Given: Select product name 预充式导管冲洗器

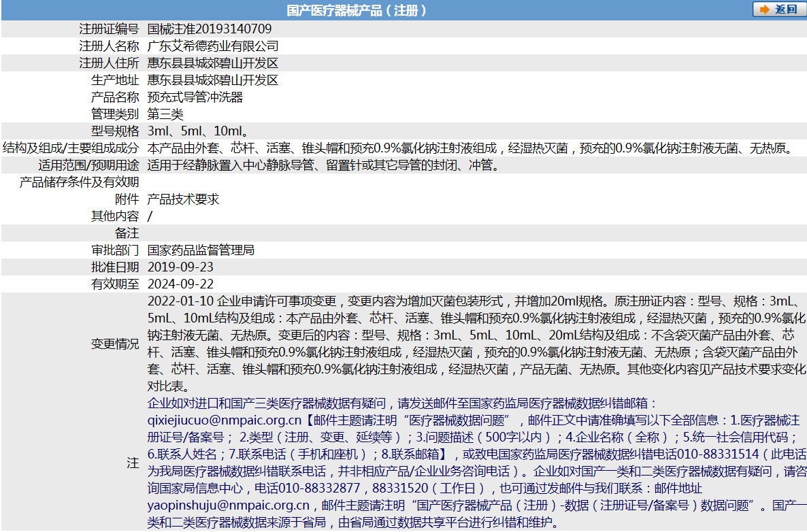Looking at the screenshot, I should [x=195, y=97].
